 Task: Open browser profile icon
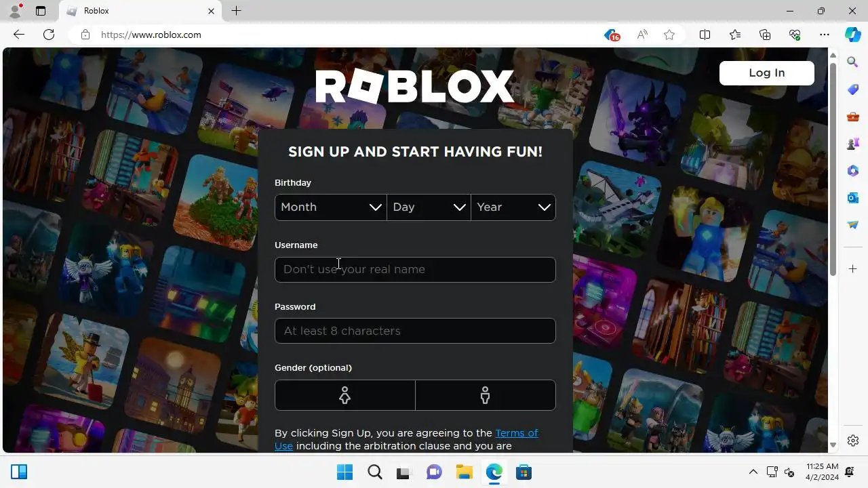(14, 11)
